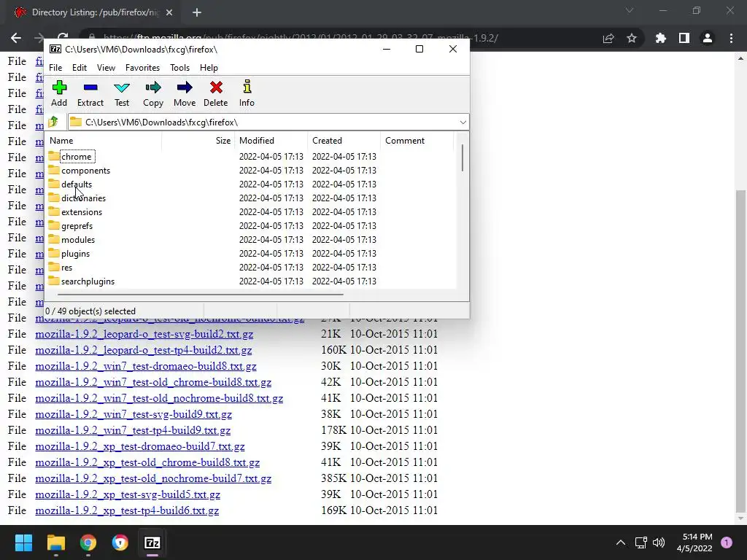This screenshot has height=560, width=747.
Task: Click the Copy toolbar icon
Action: pyautogui.click(x=153, y=93)
